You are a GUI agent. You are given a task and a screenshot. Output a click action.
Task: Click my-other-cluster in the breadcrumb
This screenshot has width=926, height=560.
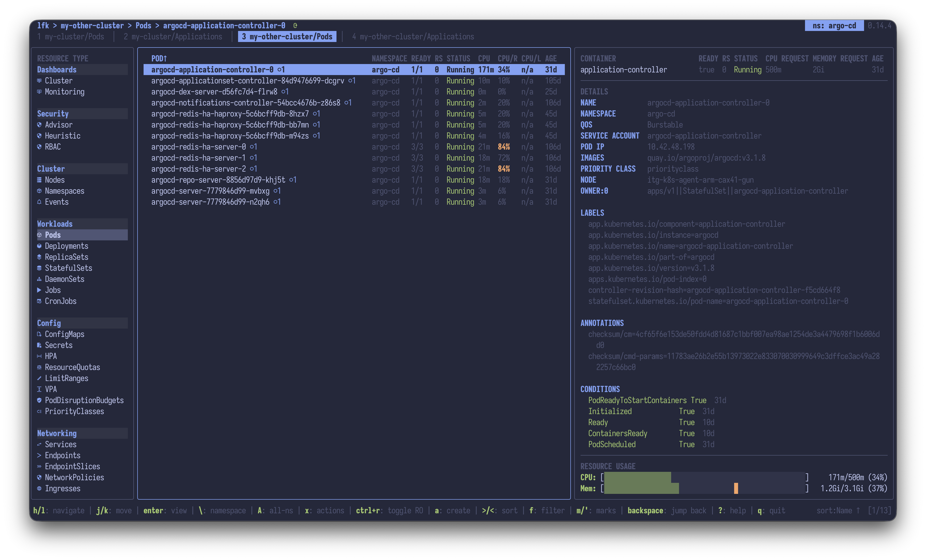coord(92,25)
